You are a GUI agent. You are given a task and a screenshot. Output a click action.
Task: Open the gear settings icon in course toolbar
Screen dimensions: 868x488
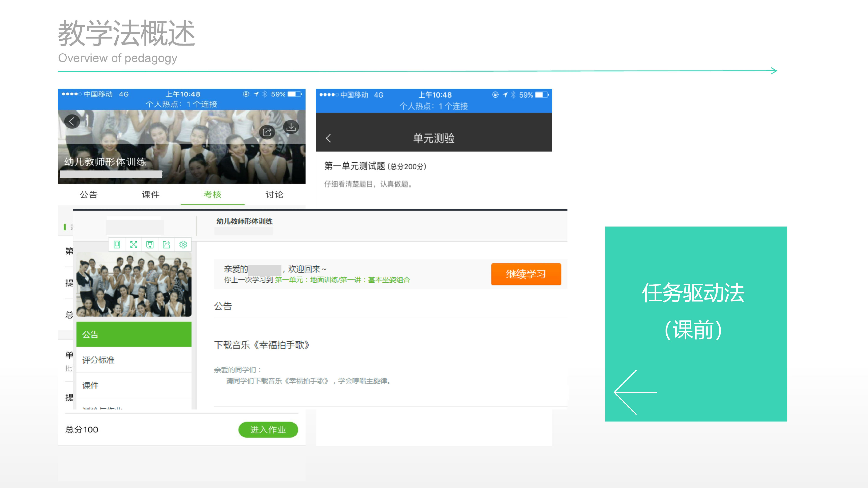[x=183, y=244]
